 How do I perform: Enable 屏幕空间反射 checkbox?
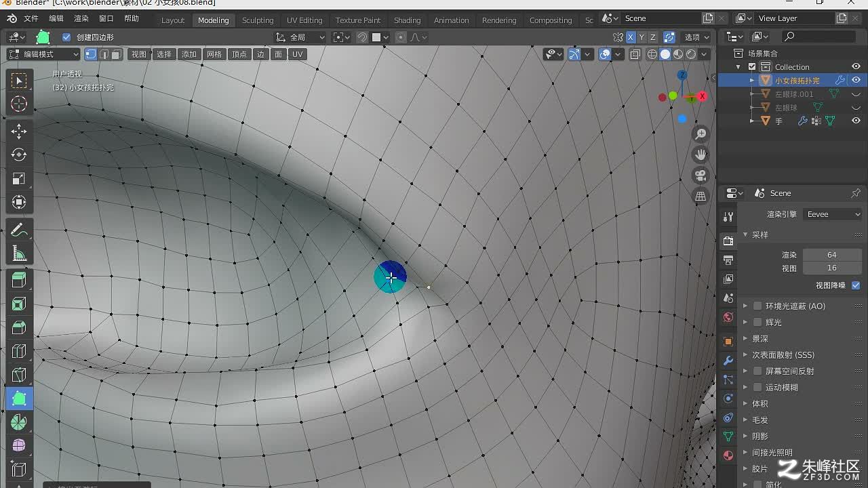pos(758,371)
